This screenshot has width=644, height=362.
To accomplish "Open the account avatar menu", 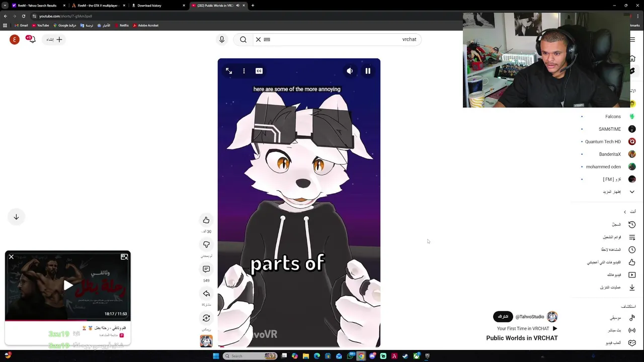I will pos(15,39).
